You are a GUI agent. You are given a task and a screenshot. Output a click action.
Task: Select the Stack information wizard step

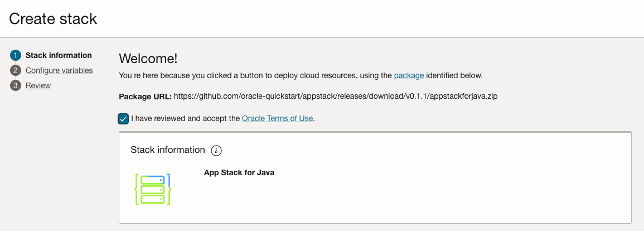(59, 55)
